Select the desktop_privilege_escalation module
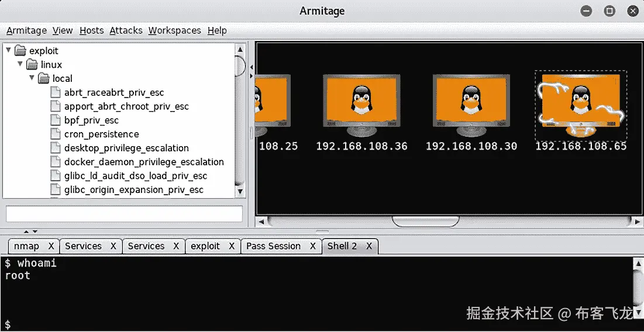 [126, 148]
